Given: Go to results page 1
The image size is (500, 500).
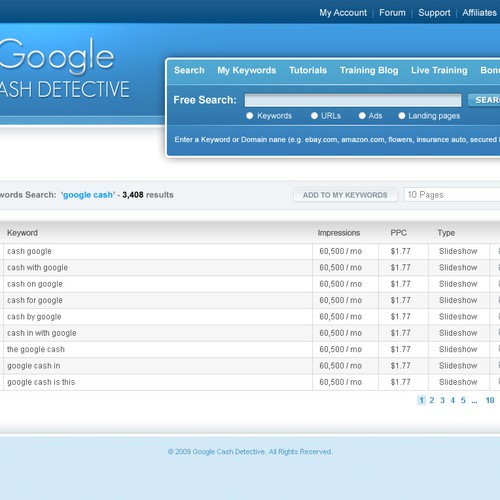Looking at the screenshot, I should [421, 400].
